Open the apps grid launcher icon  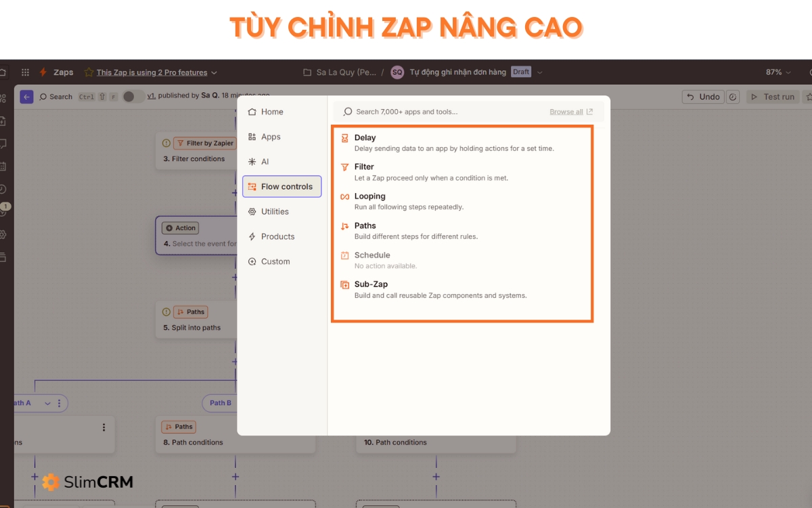pyautogui.click(x=25, y=72)
